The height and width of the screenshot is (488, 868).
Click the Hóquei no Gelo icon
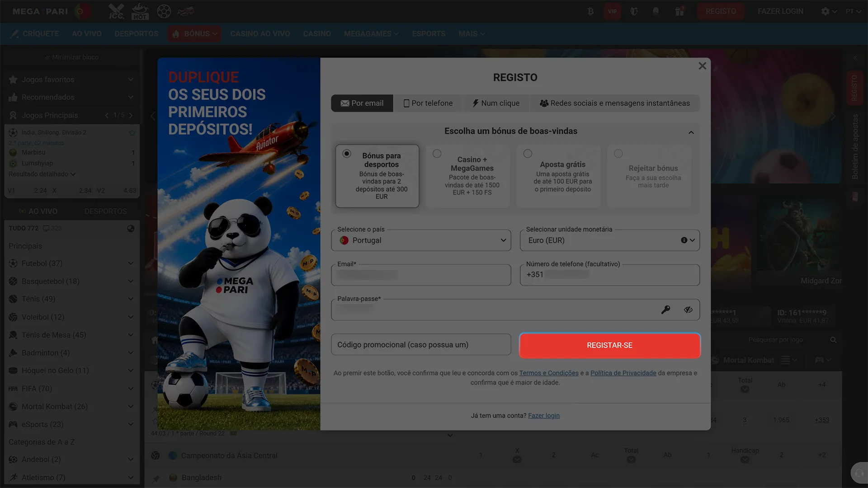click(13, 371)
